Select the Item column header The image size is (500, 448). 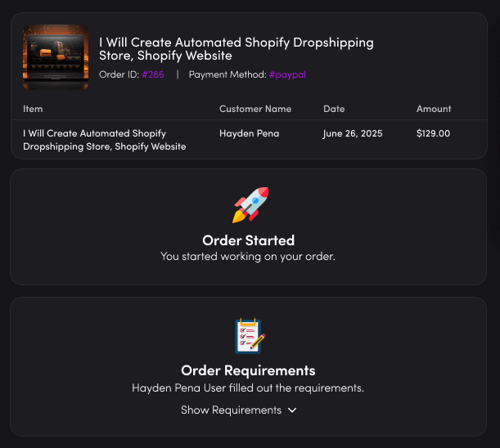[x=33, y=109]
